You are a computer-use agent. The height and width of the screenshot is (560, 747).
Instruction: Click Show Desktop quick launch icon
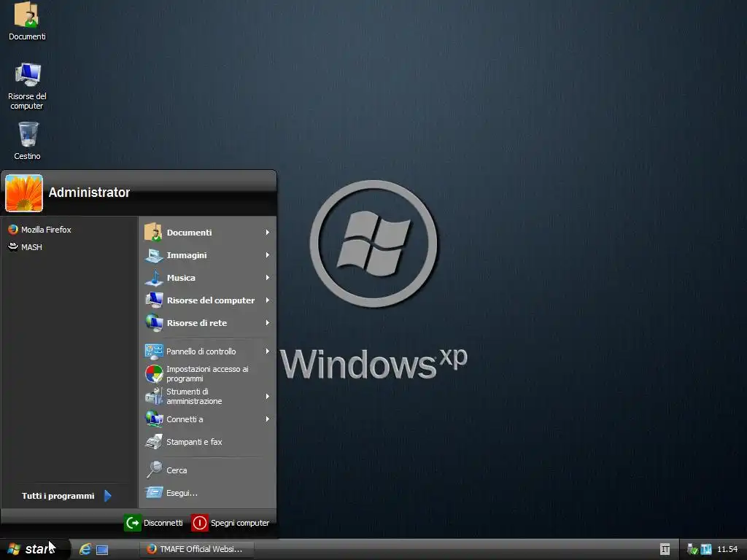(102, 550)
